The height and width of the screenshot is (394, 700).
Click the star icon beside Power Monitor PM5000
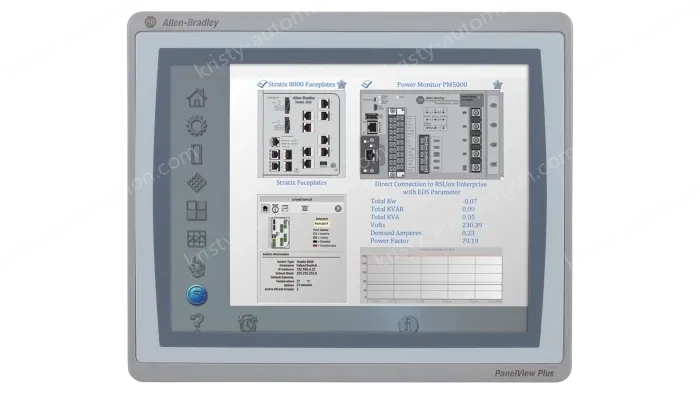coord(497,84)
